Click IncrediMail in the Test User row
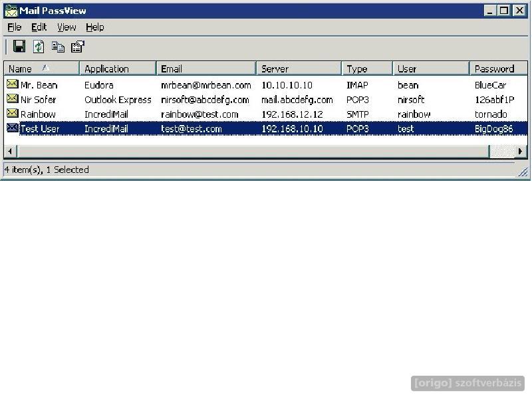Viewport: 532px width, 399px height. click(x=106, y=129)
